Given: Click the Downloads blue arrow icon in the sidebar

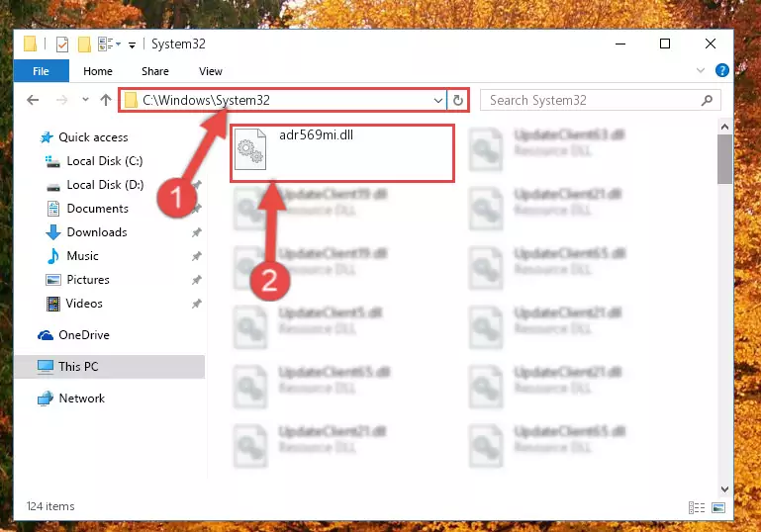Looking at the screenshot, I should (x=52, y=232).
